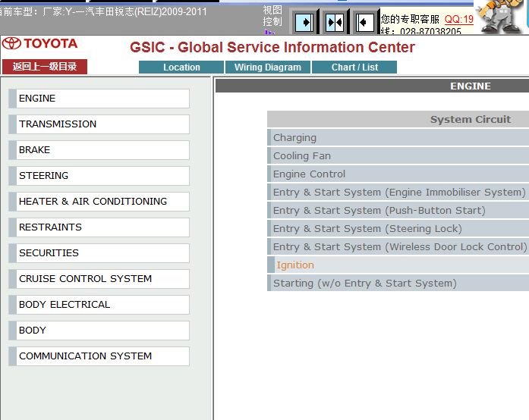This screenshot has height=420, width=529.
Task: Open RESTRAINTS category
Action: point(99,227)
